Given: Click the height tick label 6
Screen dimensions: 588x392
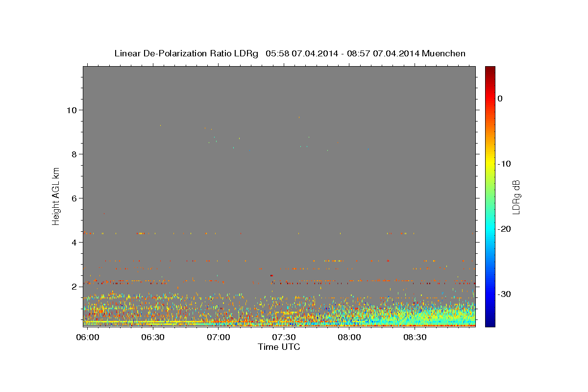Looking at the screenshot, I should coord(74,198).
